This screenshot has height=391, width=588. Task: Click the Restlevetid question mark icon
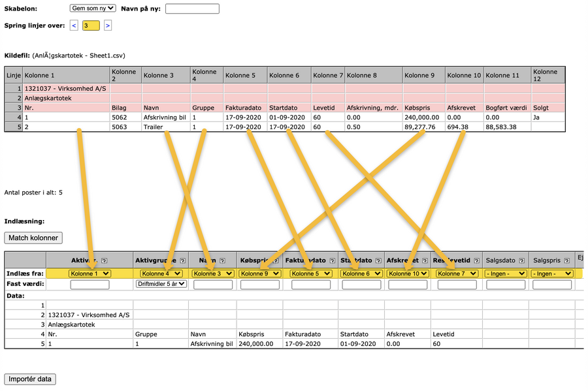(476, 260)
